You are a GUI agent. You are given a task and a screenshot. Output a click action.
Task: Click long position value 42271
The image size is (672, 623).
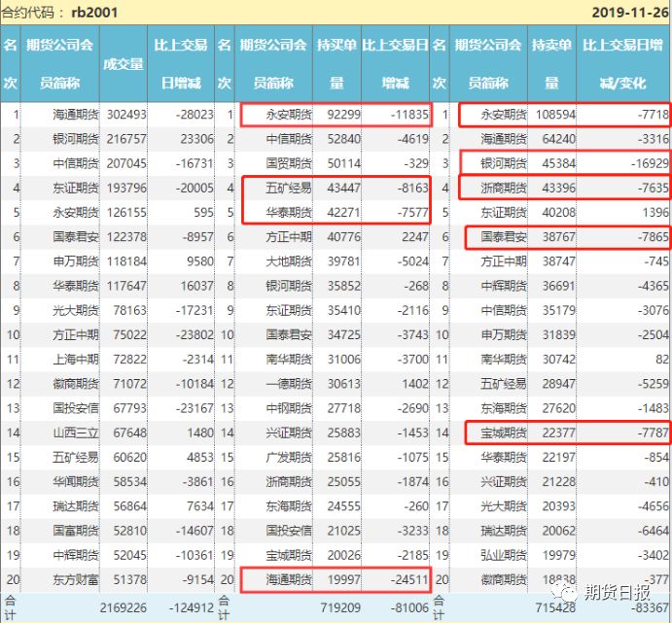[x=343, y=212]
